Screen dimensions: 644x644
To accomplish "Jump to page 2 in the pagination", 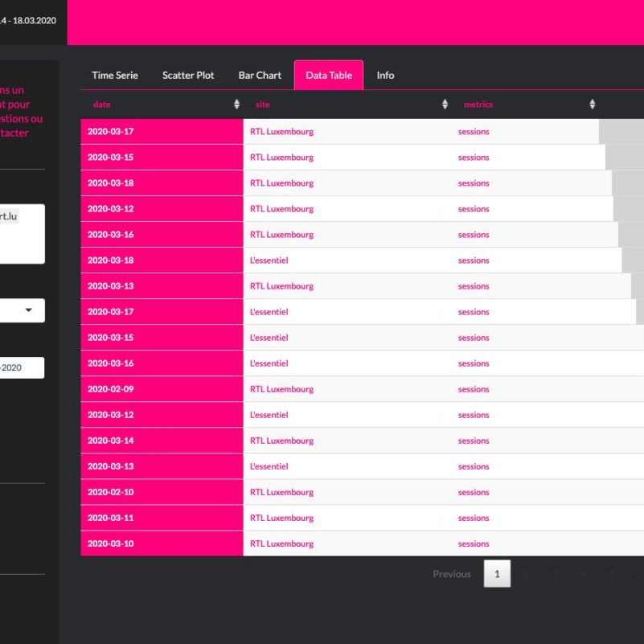I will click(527, 574).
